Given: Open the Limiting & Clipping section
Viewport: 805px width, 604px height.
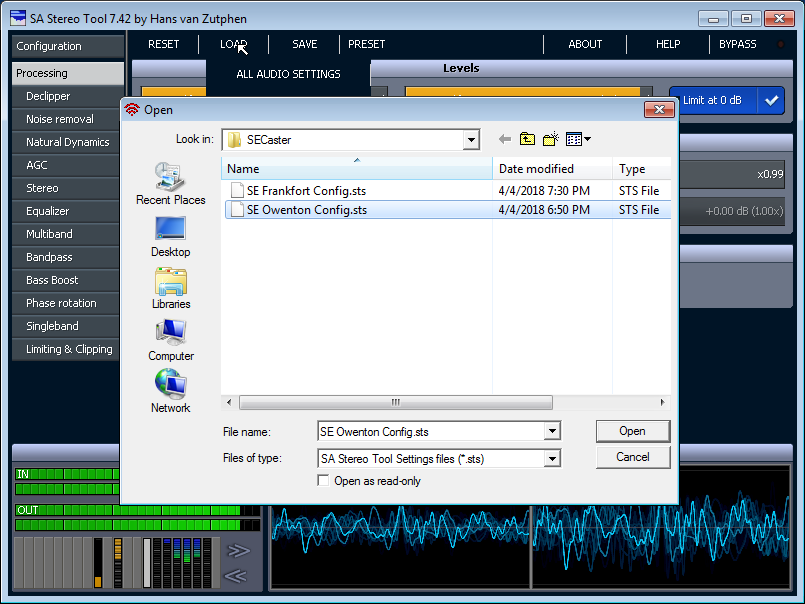Looking at the screenshot, I should (66, 349).
